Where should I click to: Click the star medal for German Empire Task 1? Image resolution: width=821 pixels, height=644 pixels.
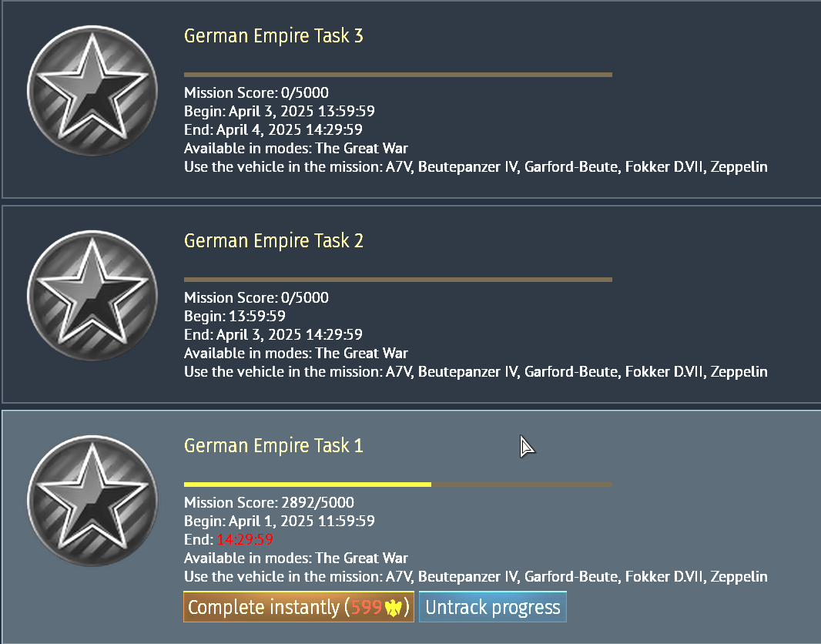tap(91, 496)
